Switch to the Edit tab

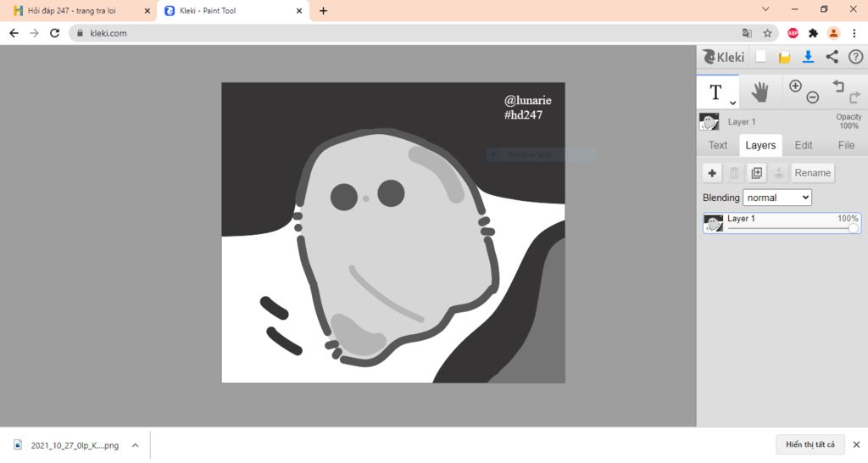[x=804, y=145]
